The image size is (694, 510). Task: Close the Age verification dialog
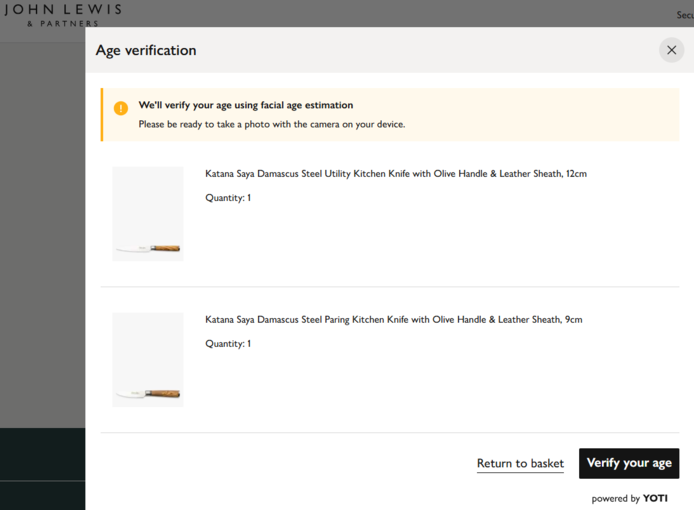coord(671,50)
